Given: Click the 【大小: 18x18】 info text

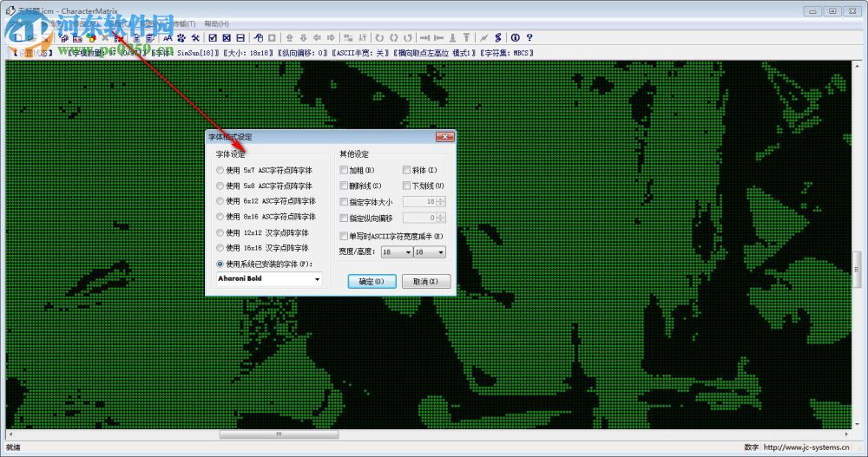Looking at the screenshot, I should point(248,53).
